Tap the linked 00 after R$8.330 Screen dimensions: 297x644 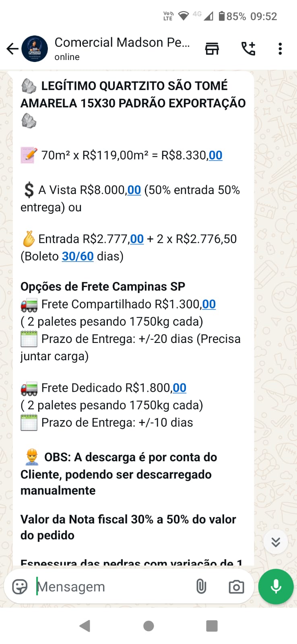coord(216,155)
